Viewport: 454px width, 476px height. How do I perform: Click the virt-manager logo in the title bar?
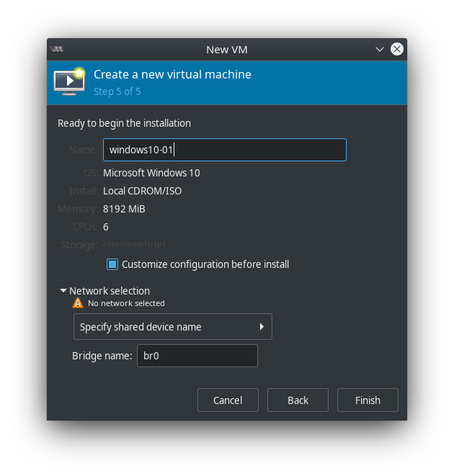pos(56,49)
